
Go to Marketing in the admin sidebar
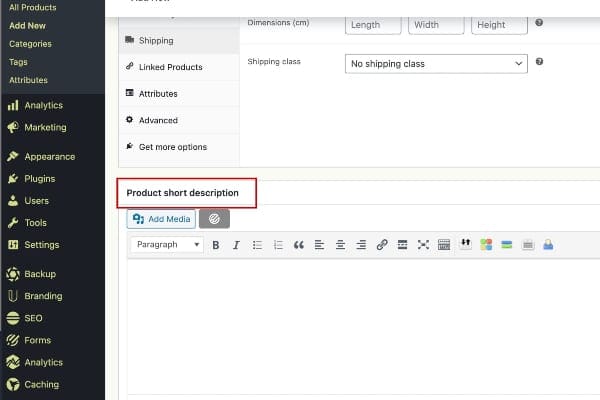45,128
